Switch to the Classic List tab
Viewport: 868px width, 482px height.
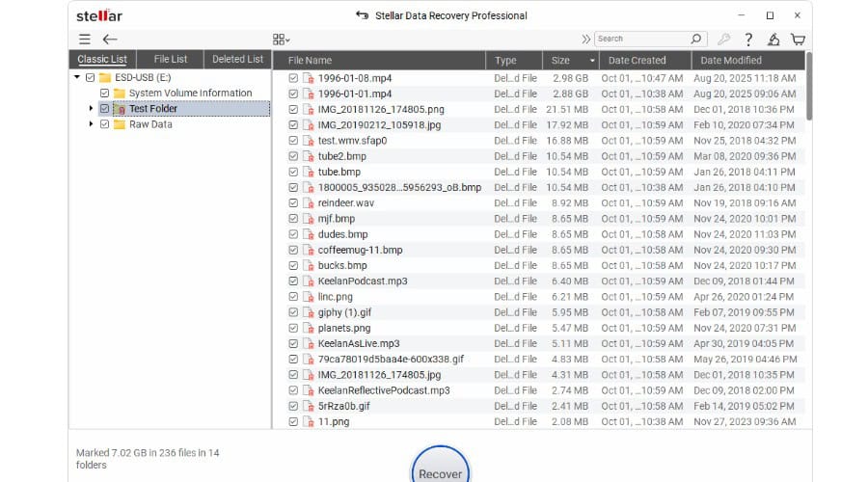tap(102, 59)
